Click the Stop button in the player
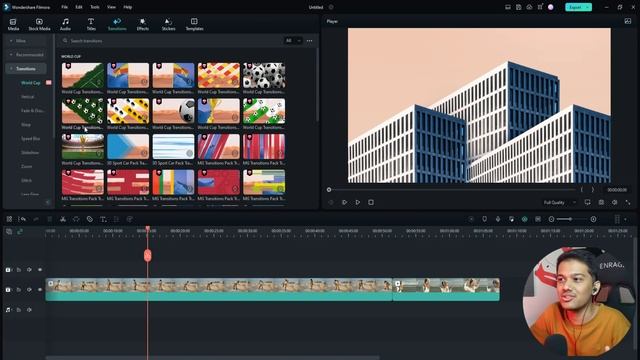Viewport: 640px width, 360px height. 371,202
